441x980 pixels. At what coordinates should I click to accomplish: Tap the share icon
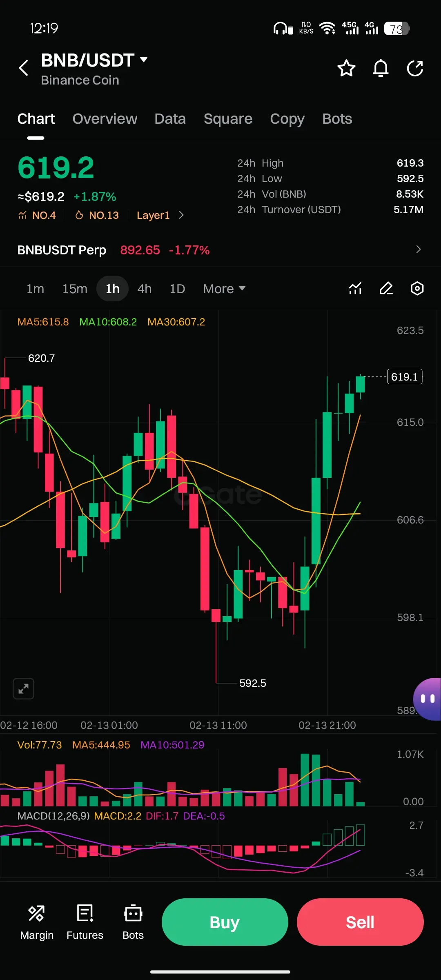(415, 68)
